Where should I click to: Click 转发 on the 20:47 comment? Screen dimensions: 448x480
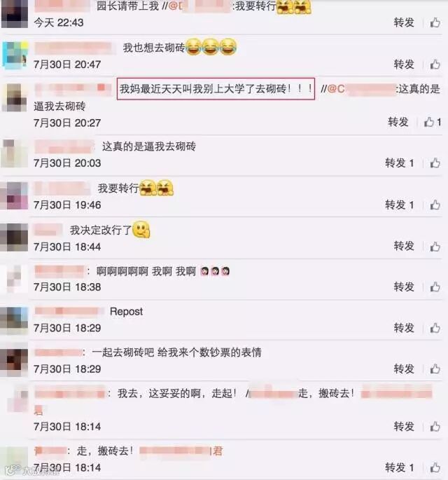pos(404,64)
